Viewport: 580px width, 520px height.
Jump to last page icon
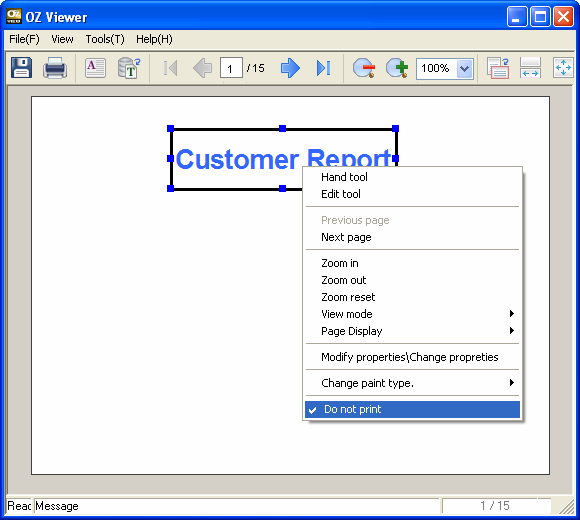click(323, 68)
